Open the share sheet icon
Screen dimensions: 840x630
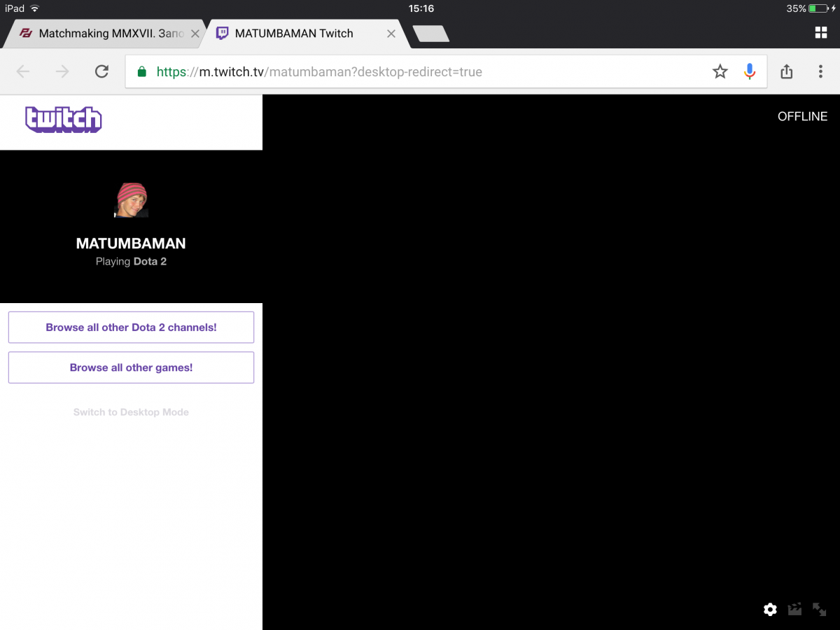point(786,71)
